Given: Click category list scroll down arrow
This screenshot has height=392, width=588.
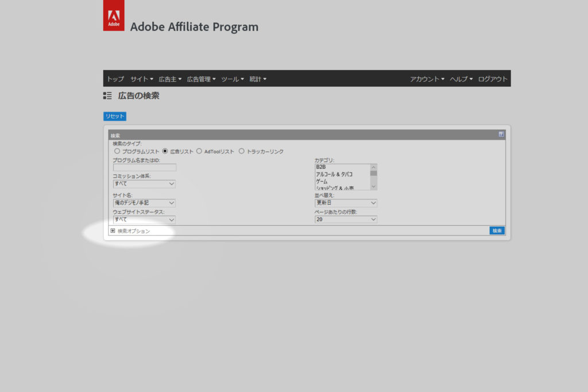Looking at the screenshot, I should click(x=373, y=187).
